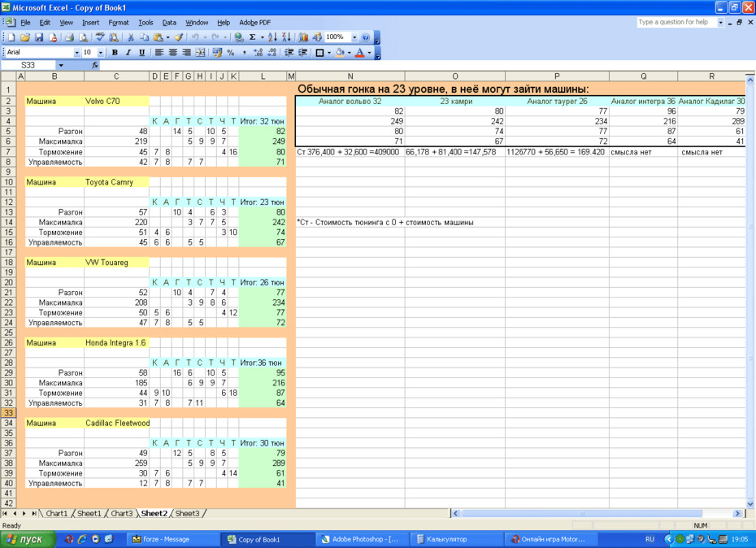Create a new blank workbook

click(x=11, y=37)
